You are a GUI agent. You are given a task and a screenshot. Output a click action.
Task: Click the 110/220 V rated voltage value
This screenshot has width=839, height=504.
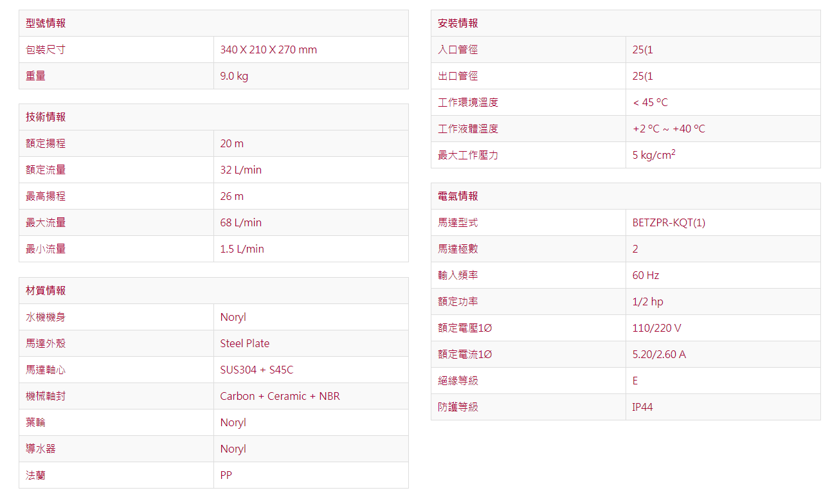point(656,328)
